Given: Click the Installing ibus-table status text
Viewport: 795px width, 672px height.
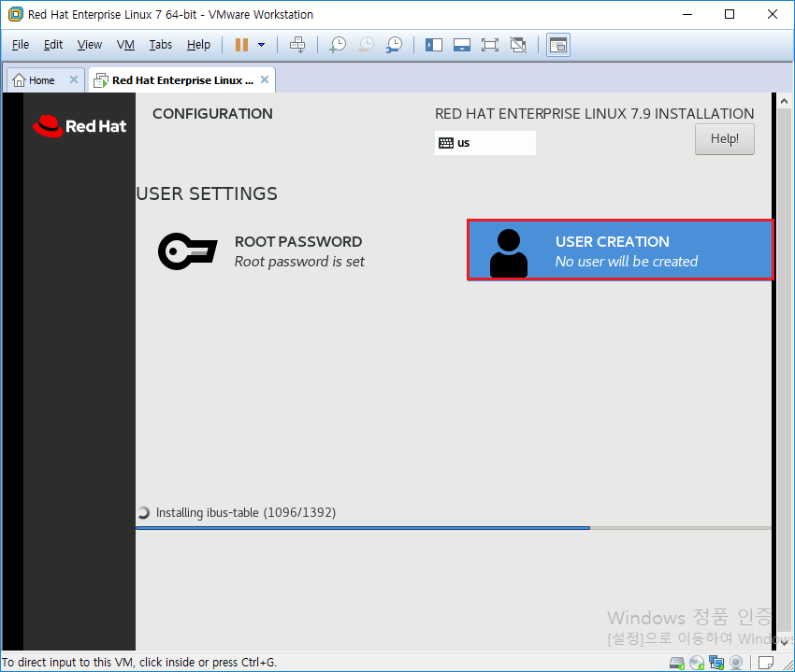Looking at the screenshot, I should click(245, 513).
